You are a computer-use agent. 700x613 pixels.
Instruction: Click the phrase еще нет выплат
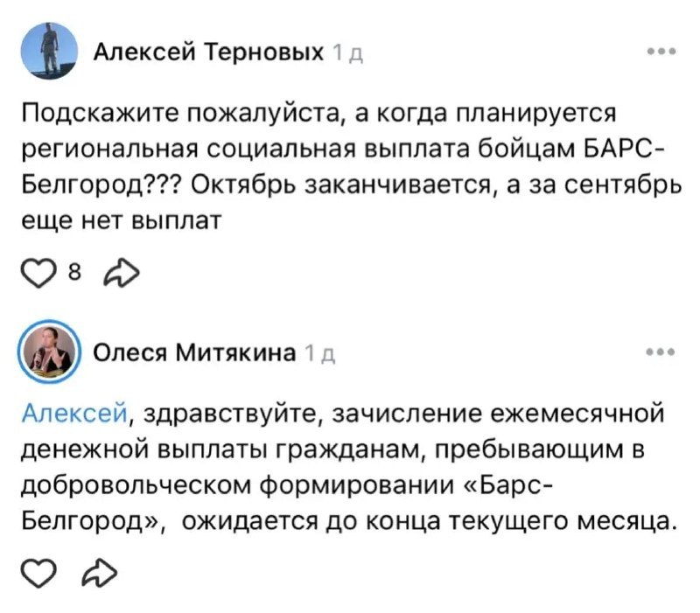pos(122,220)
